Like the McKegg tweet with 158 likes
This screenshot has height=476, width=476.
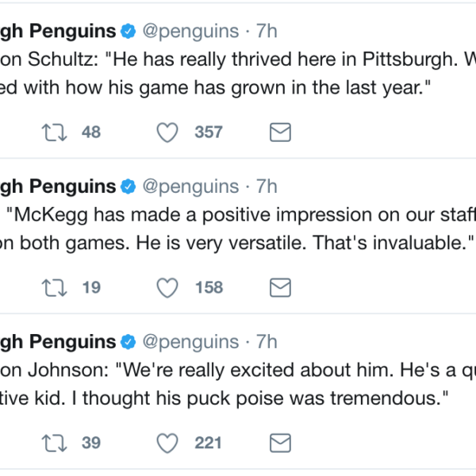click(x=167, y=287)
